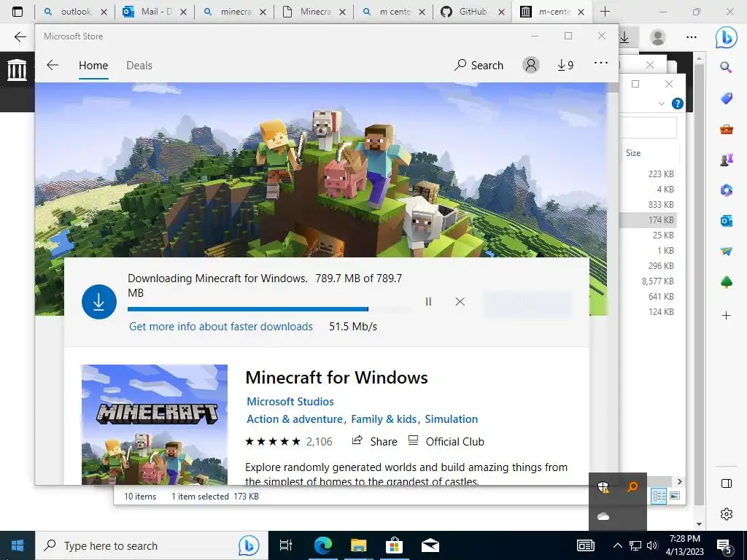The width and height of the screenshot is (747, 560).
Task: Go back in Edge browser
Action: click(20, 36)
